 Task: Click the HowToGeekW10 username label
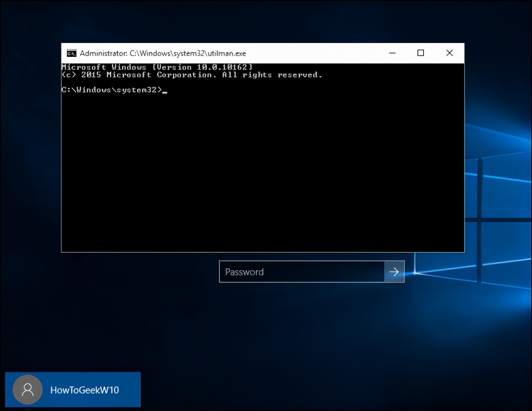(x=84, y=390)
